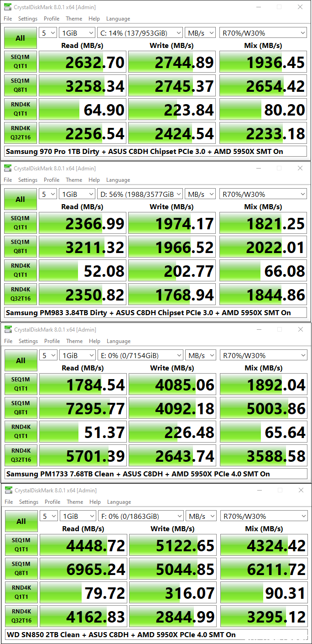This screenshot has width=312, height=644.
Task: Open test count dropdown in the WD SN850 window
Action: pos(49,516)
